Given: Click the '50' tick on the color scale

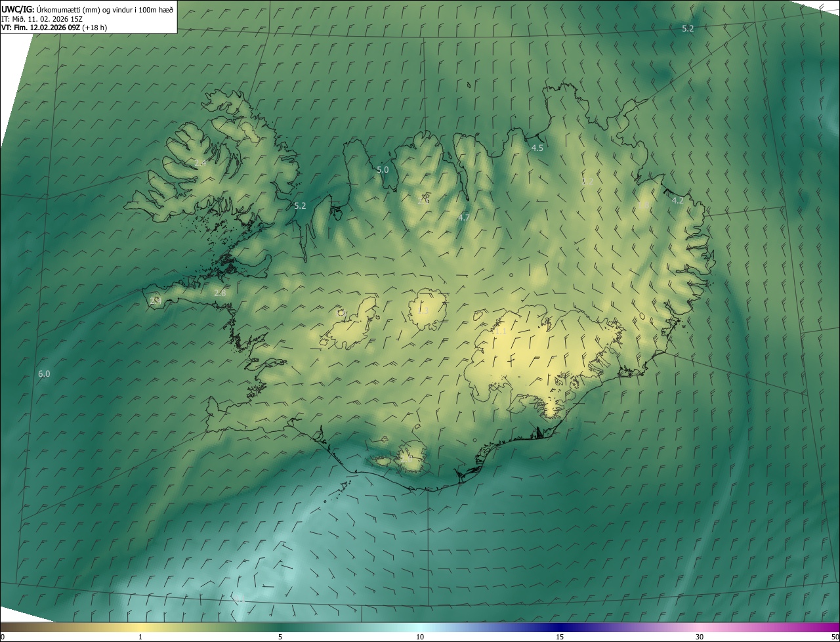Looking at the screenshot, I should pyautogui.click(x=835, y=637).
